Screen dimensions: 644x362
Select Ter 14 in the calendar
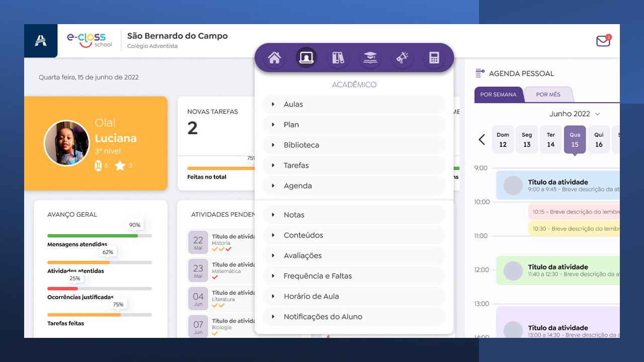coord(551,139)
